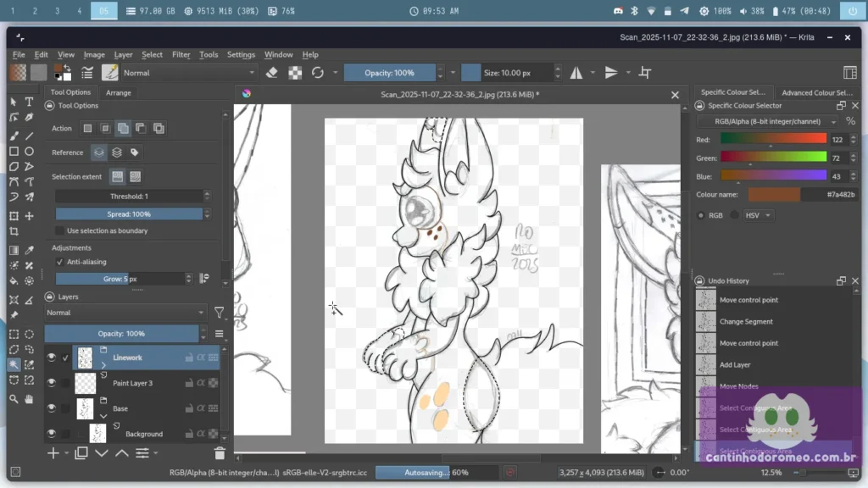
Task: Adjust the Red channel colour slider
Action: pyautogui.click(x=772, y=139)
